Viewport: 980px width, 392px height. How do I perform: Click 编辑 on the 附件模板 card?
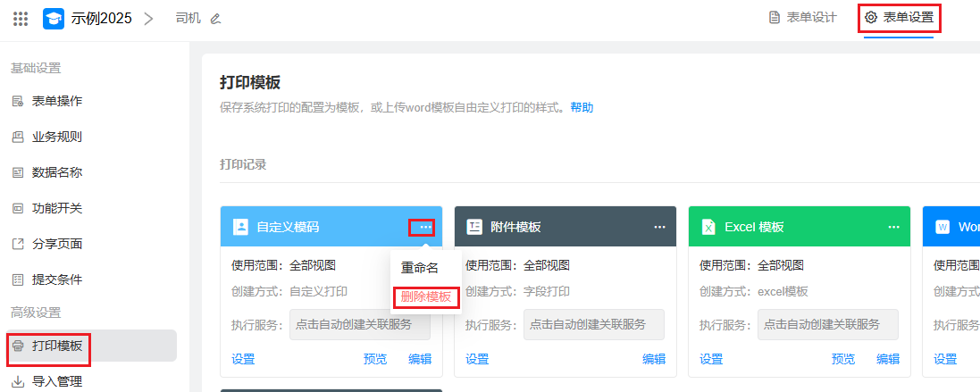point(654,359)
